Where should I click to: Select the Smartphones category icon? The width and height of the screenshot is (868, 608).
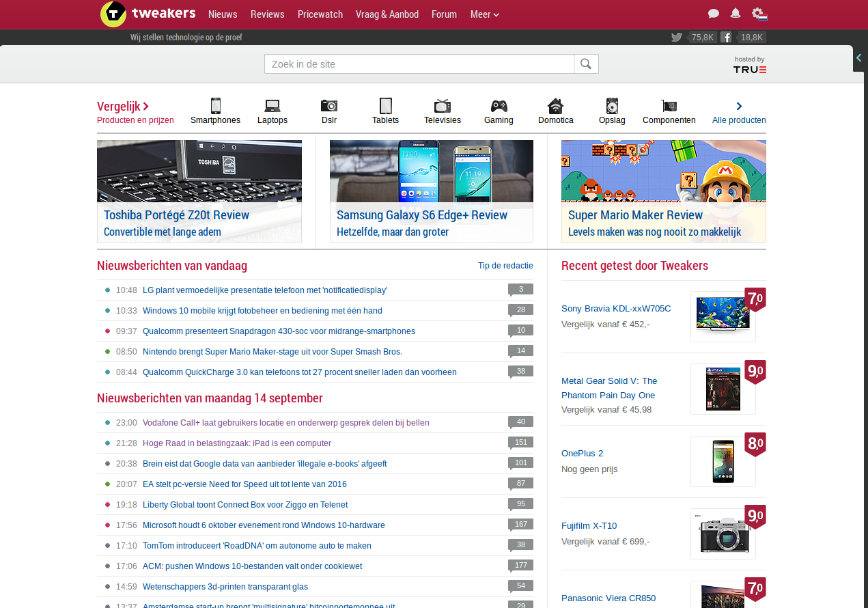click(x=215, y=107)
